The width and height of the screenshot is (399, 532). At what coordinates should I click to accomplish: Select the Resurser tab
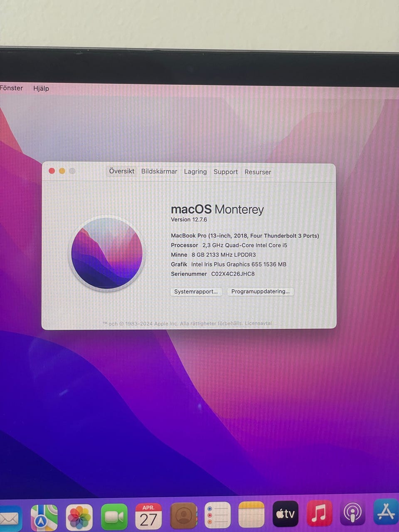click(x=258, y=172)
